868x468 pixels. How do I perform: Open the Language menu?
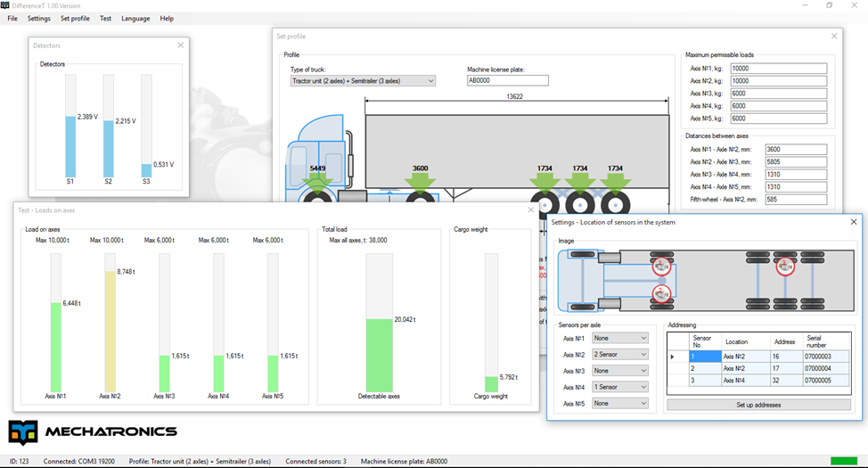click(135, 19)
